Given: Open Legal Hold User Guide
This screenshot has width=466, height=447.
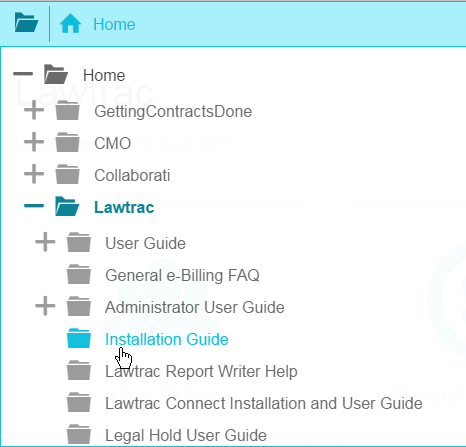Looking at the screenshot, I should [x=186, y=435].
